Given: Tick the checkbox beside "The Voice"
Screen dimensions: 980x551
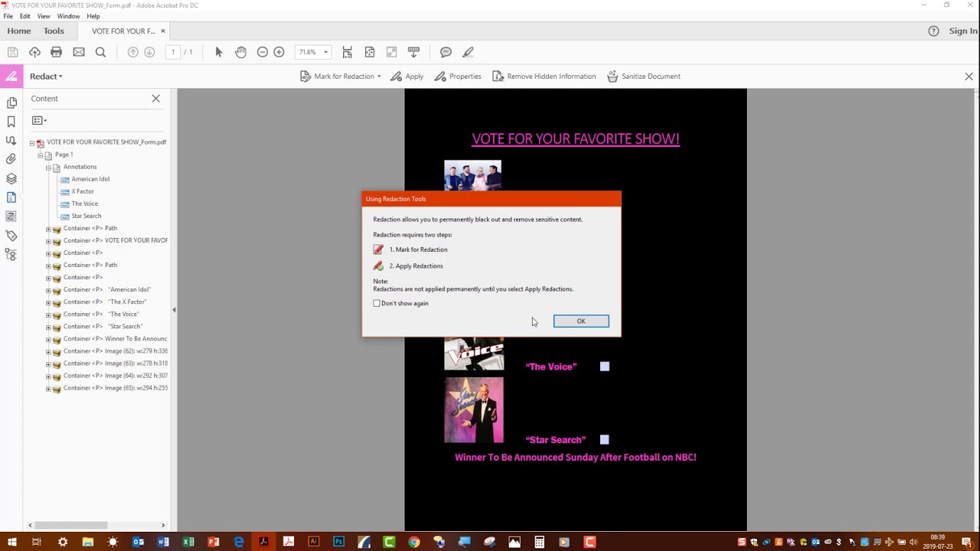Looking at the screenshot, I should [605, 367].
